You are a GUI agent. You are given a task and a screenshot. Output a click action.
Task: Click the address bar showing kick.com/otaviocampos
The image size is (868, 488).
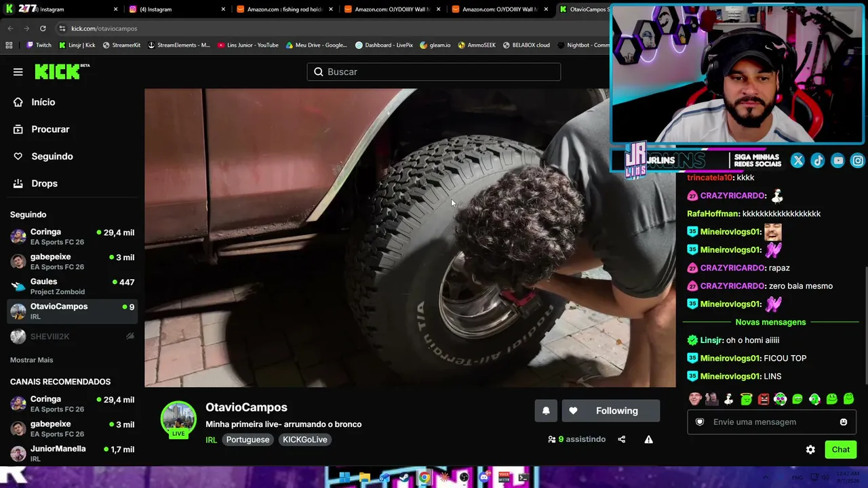pos(332,28)
